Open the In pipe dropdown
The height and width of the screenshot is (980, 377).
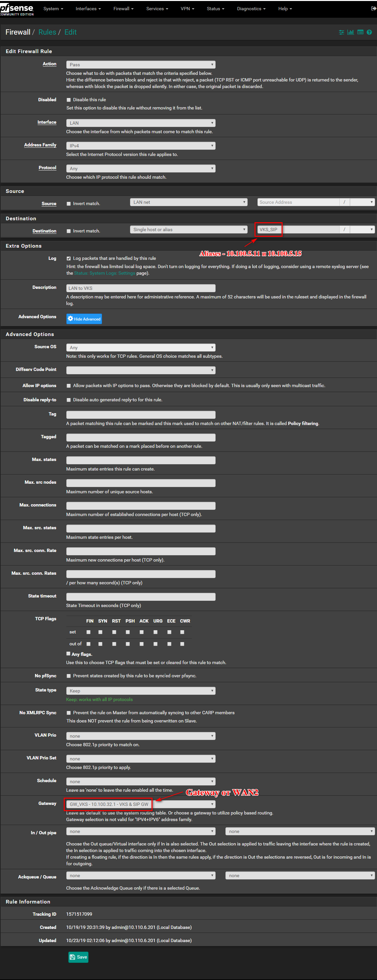click(x=141, y=832)
